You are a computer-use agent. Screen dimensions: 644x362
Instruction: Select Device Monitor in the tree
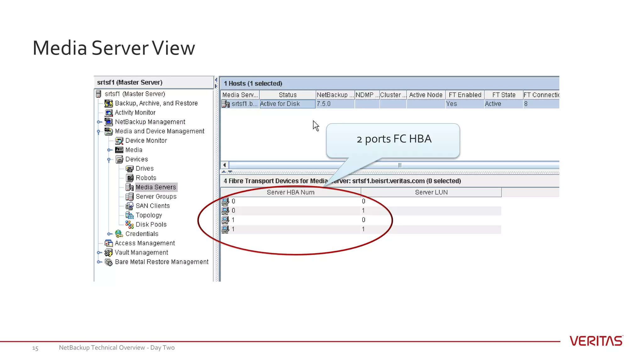(146, 140)
